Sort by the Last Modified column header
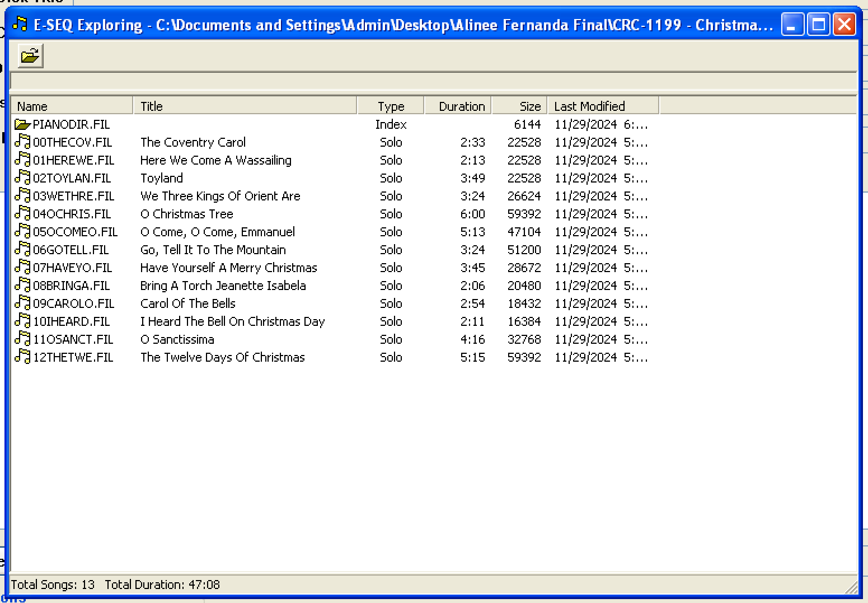 603,106
